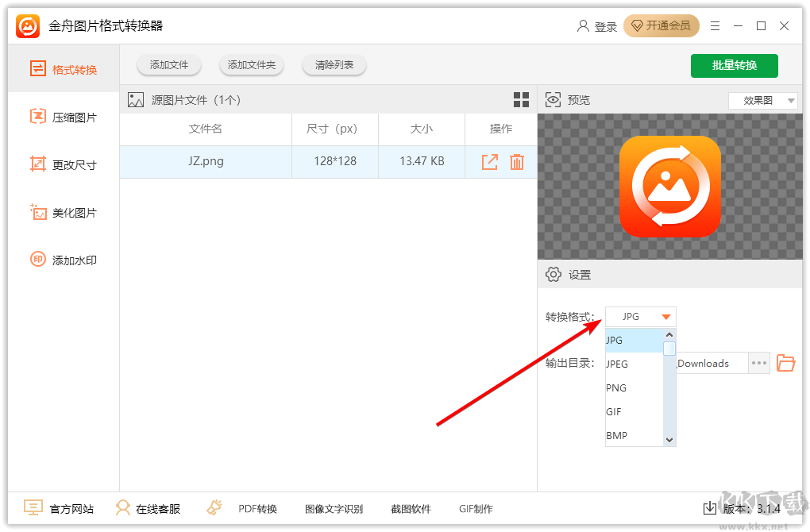Click the scrollbar inside the format dropdown
The height and width of the screenshot is (532, 810).
669,347
